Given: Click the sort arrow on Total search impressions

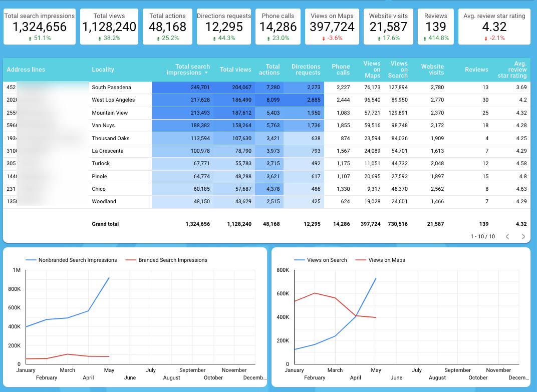Looking at the screenshot, I should (x=206, y=73).
